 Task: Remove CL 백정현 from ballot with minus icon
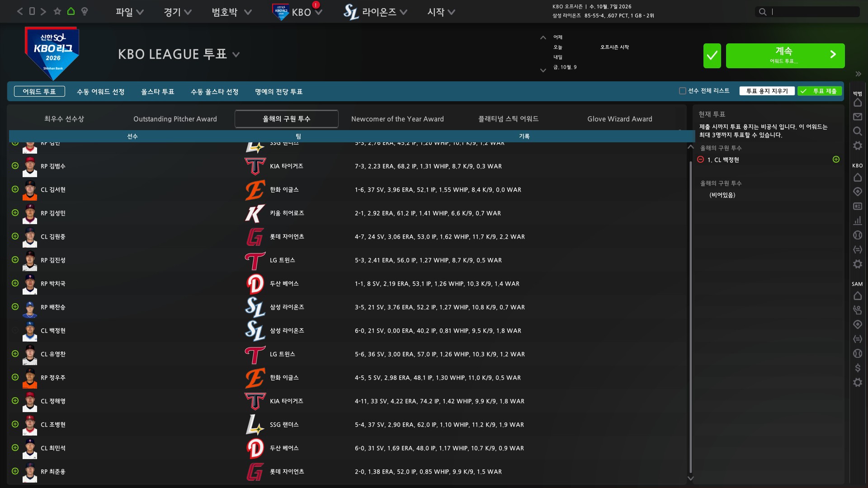coord(700,160)
